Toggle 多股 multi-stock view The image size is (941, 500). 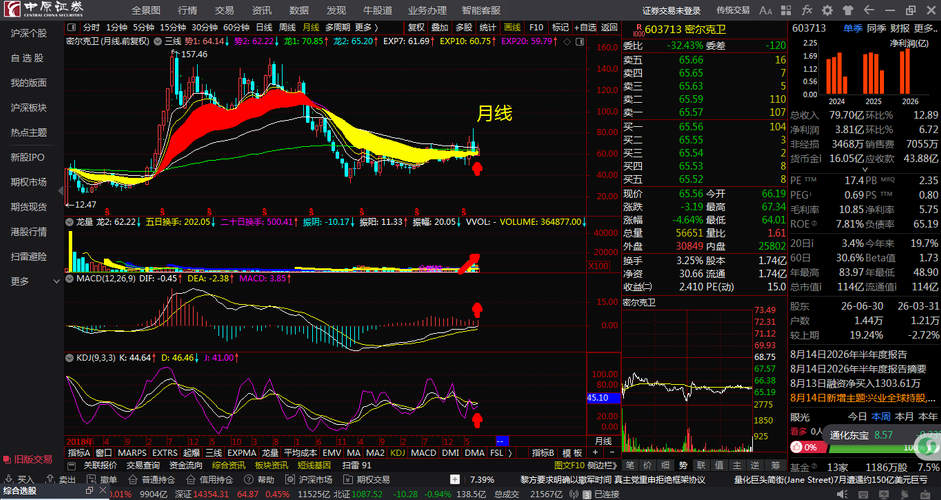[x=464, y=27]
